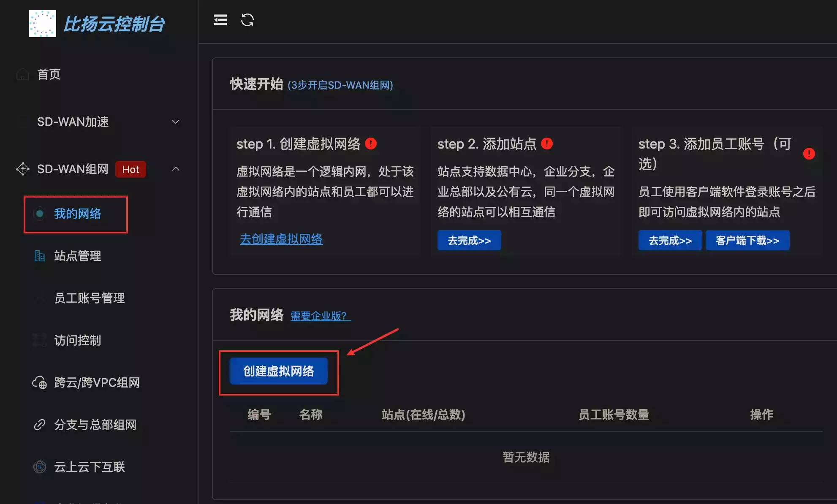This screenshot has width=837, height=504.
Task: Open 访问控制 menu item
Action: click(77, 340)
